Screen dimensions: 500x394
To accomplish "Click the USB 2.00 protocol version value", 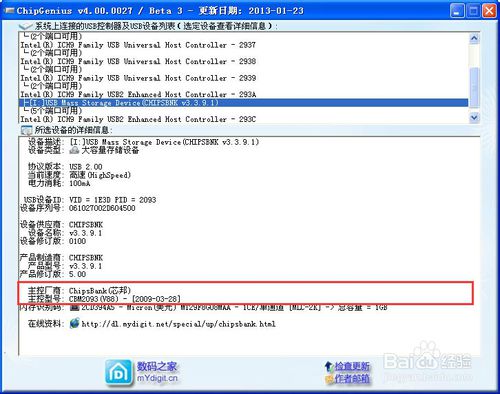I will (x=86, y=167).
